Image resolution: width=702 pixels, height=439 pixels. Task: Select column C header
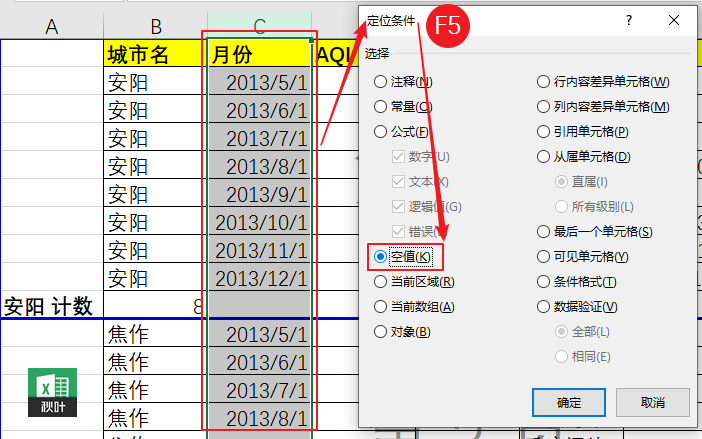tap(260, 26)
